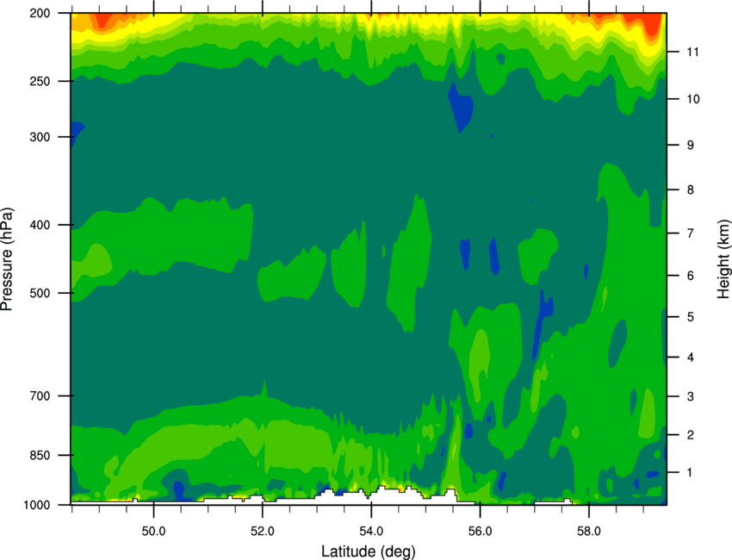732x560 pixels.
Task: Click the 300 pressure tick label
Action: pos(40,137)
